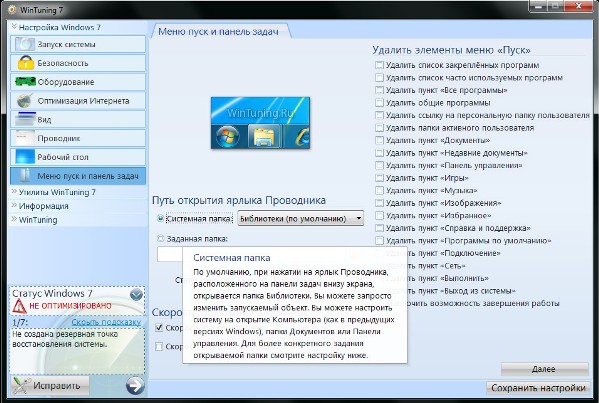Click the warning triangle status icon
Screen dimensions: 599x403
click(19, 306)
